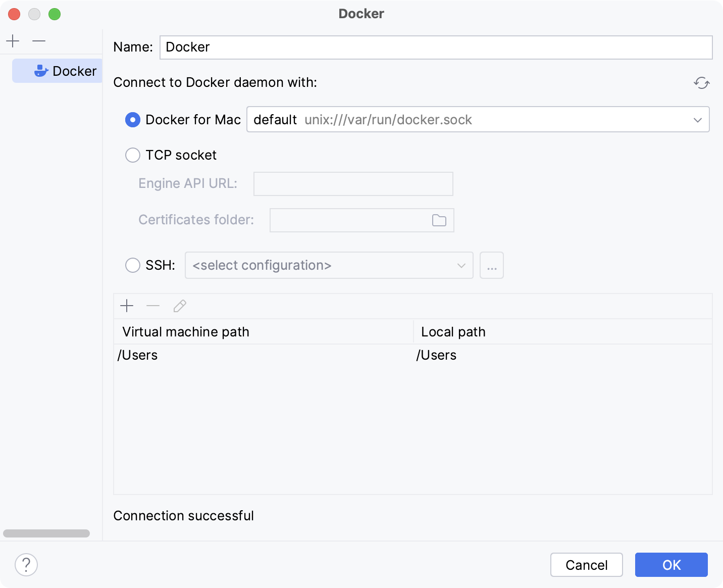Screen dimensions: 723x588
Task: Remove the selected Docker configuration with minus icon
Action: [38, 40]
